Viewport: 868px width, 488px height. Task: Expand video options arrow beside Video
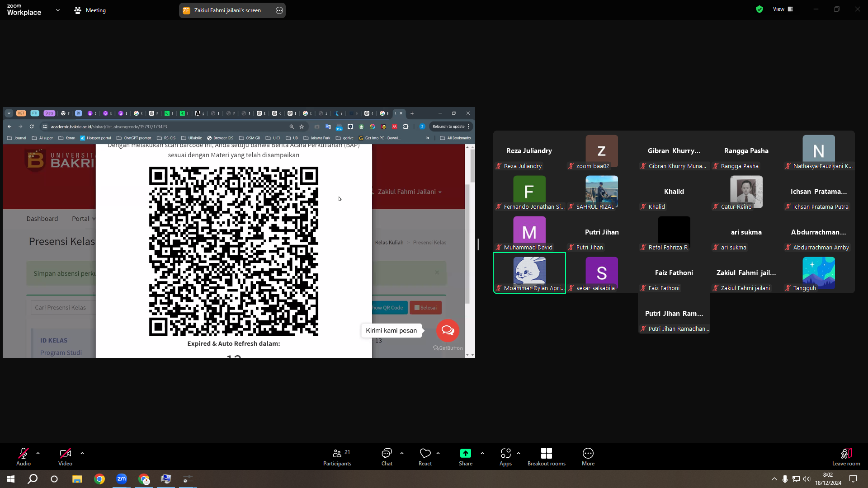coord(82,453)
